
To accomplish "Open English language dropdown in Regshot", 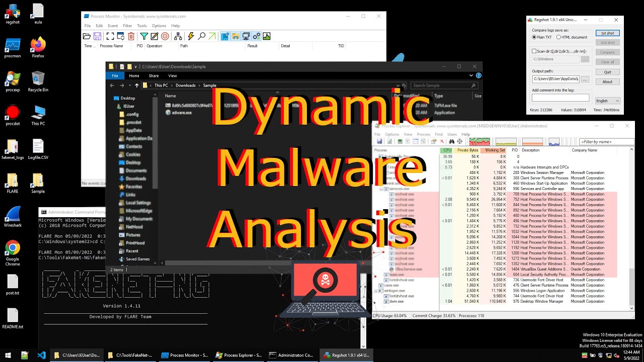I will click(607, 101).
